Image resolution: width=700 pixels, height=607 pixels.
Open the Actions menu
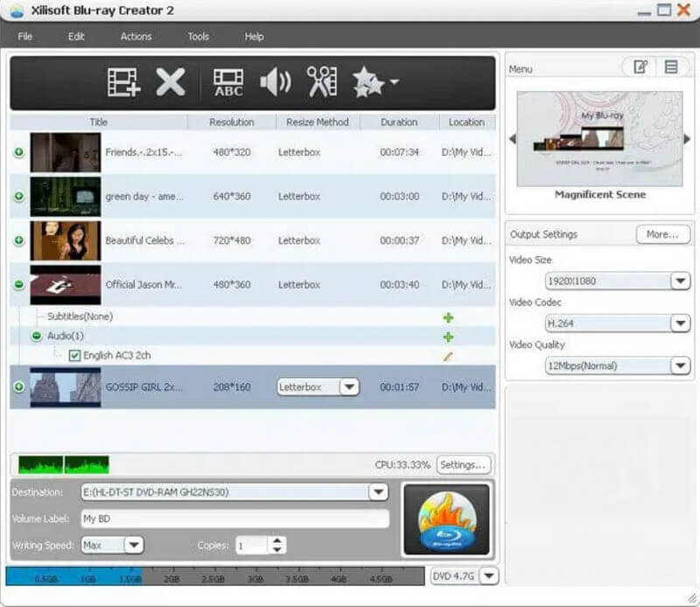click(x=136, y=37)
